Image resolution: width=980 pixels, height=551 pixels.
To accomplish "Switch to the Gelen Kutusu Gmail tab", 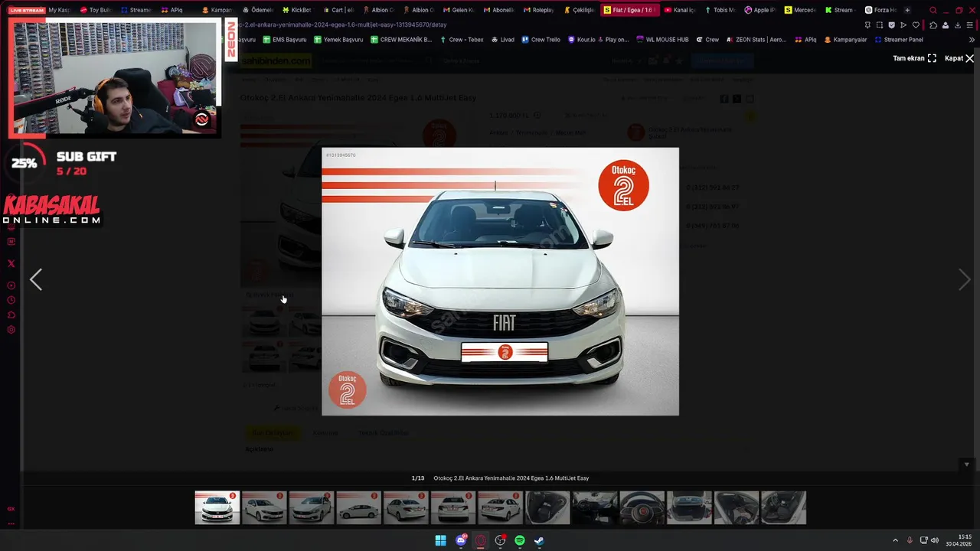I will click(458, 10).
